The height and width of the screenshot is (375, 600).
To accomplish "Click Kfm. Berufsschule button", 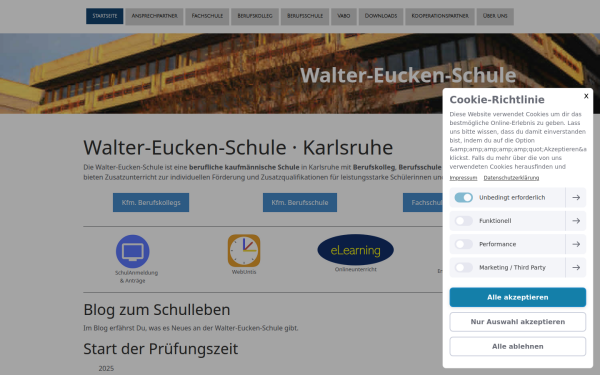I will coord(300,202).
